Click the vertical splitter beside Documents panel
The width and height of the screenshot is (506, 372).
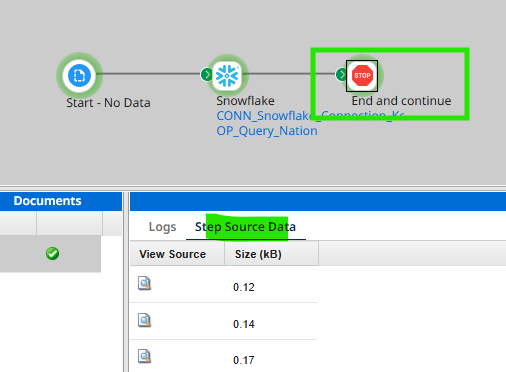(126, 282)
